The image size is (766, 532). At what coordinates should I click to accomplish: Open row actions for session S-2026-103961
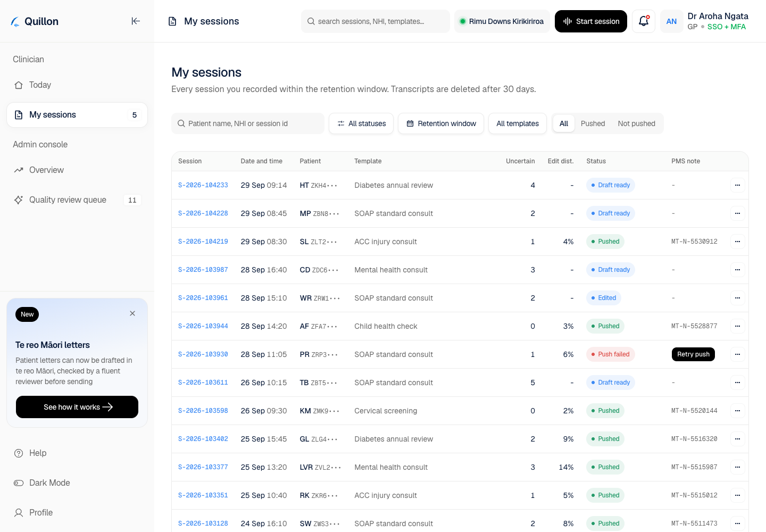click(737, 298)
